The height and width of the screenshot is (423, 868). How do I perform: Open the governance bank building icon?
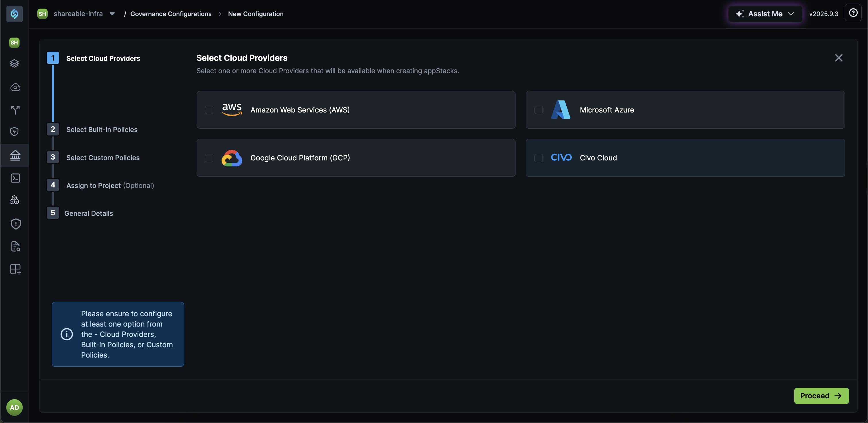[x=15, y=155]
